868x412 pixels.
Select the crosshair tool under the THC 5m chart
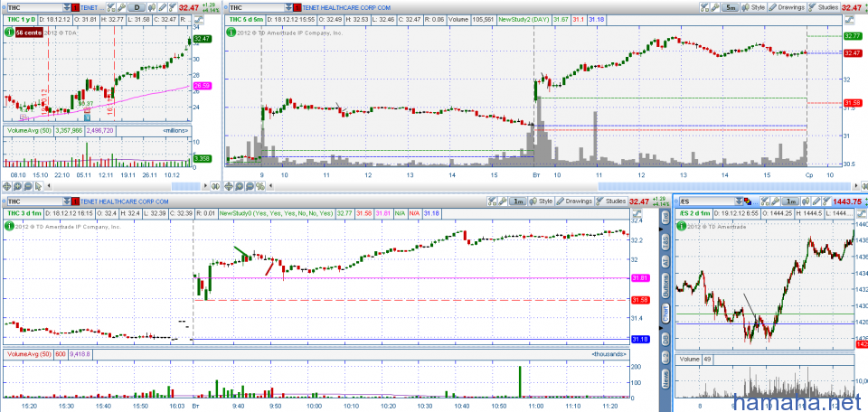(229, 186)
